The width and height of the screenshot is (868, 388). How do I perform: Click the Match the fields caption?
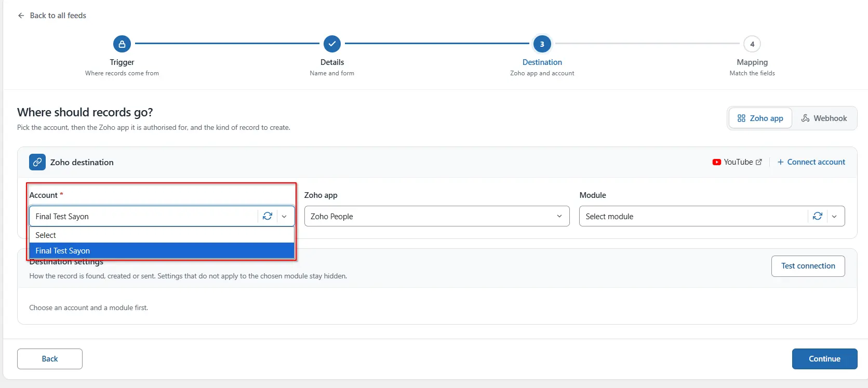click(752, 73)
